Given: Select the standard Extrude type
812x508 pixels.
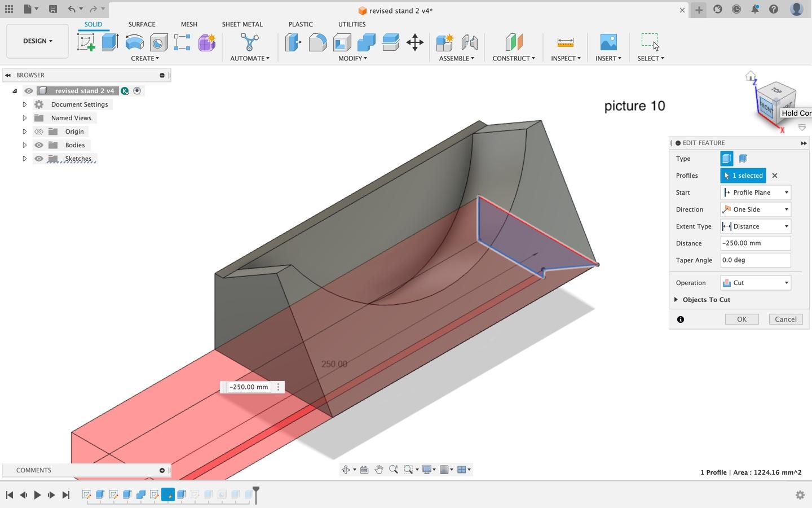Looking at the screenshot, I should click(727, 159).
